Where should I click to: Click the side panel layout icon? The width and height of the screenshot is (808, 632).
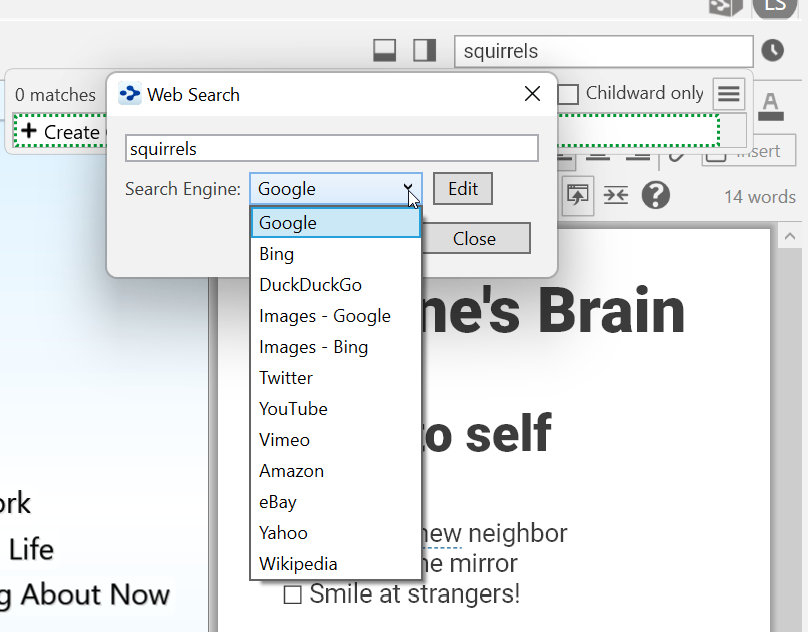(x=425, y=50)
